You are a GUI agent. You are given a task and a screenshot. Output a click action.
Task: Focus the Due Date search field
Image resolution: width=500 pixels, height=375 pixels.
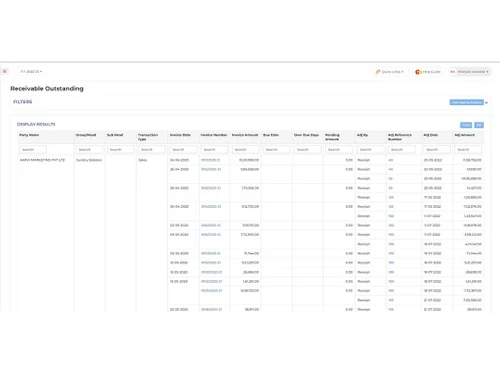(276, 150)
